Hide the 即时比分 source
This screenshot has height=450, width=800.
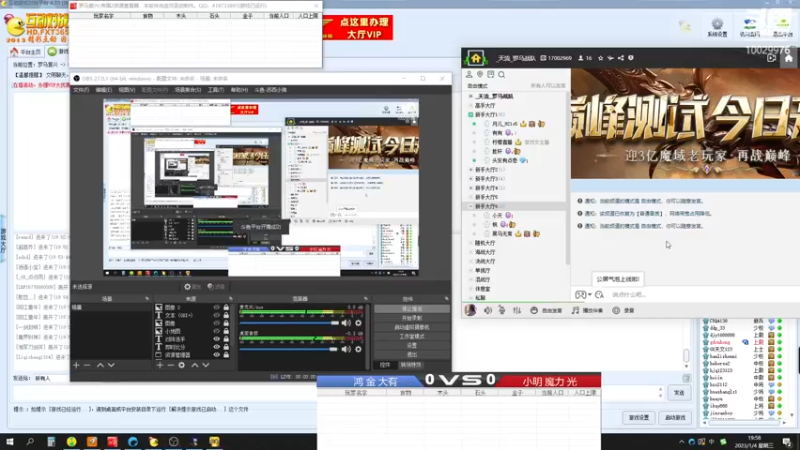[x=217, y=347]
